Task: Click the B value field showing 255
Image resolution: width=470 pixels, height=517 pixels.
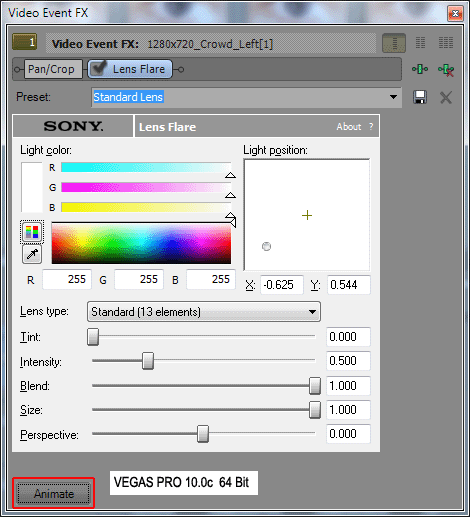Action: 211,279
